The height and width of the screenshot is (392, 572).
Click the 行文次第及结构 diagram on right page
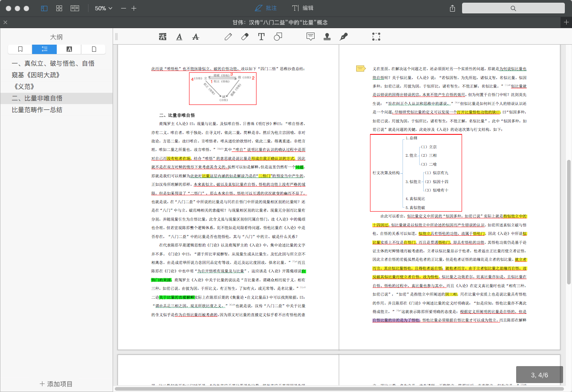416,172
